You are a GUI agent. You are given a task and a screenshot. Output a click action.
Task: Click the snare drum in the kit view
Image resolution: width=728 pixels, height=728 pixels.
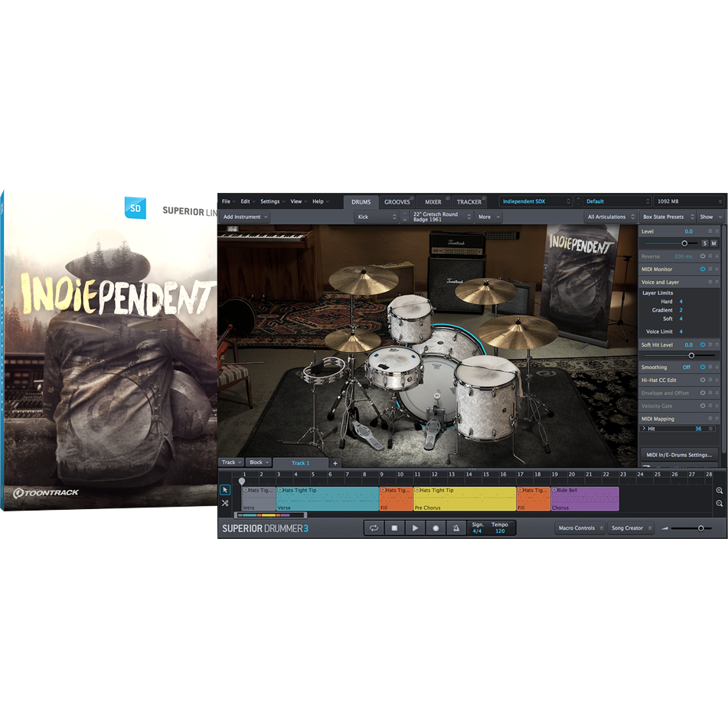[x=393, y=367]
